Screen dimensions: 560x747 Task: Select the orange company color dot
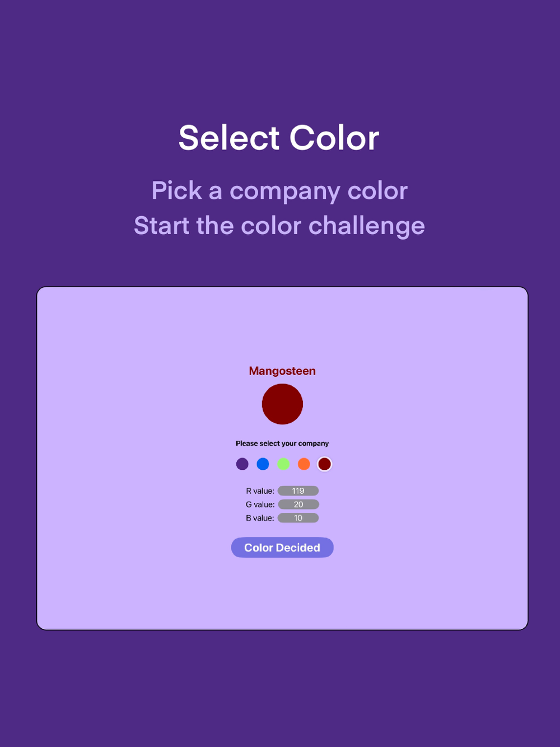point(304,464)
